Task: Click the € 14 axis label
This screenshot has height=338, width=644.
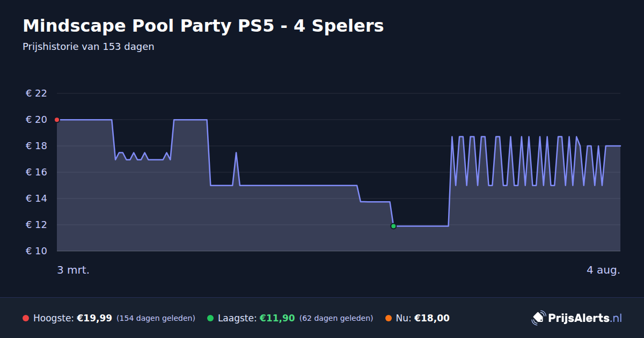Action: tap(36, 199)
